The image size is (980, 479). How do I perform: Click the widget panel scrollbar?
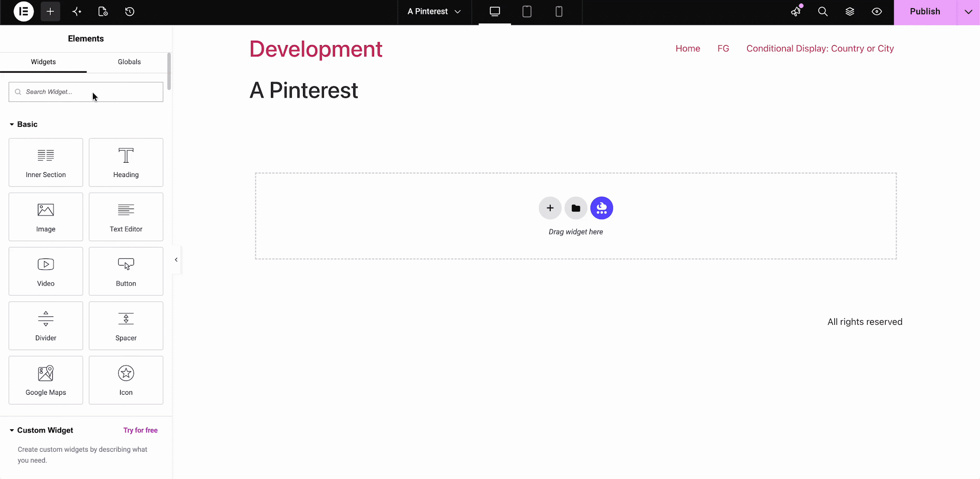pos(169,72)
